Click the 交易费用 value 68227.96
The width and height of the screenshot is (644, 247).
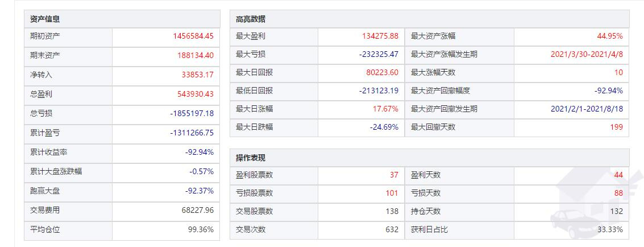pos(198,210)
